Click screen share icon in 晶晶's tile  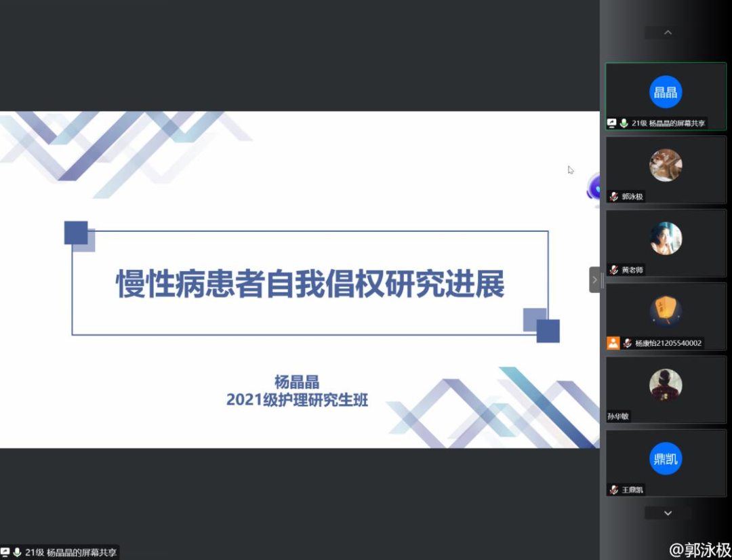pos(612,123)
